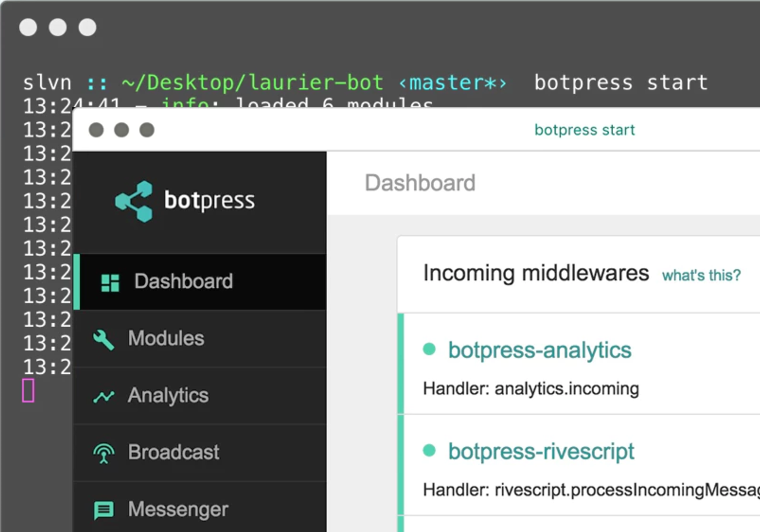Open Analytics via the line chart icon
The height and width of the screenshot is (532, 760).
[103, 396]
